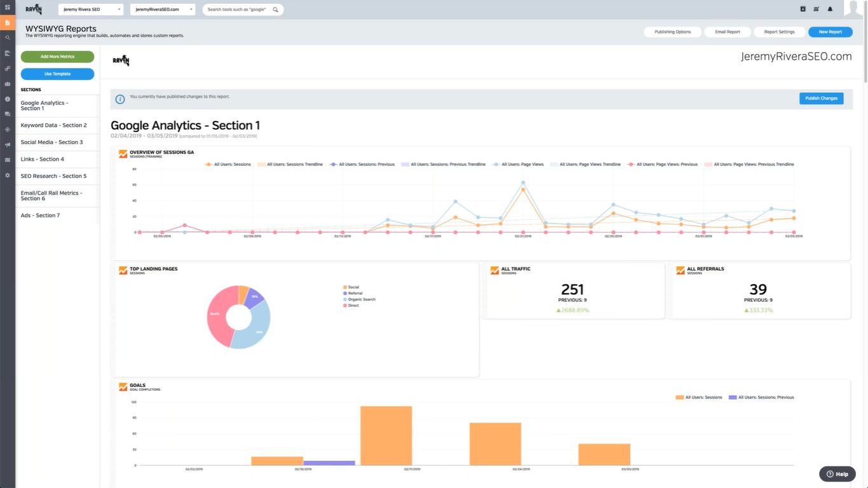
Task: Toggle Page Views Trendline legend entry
Action: 585,164
